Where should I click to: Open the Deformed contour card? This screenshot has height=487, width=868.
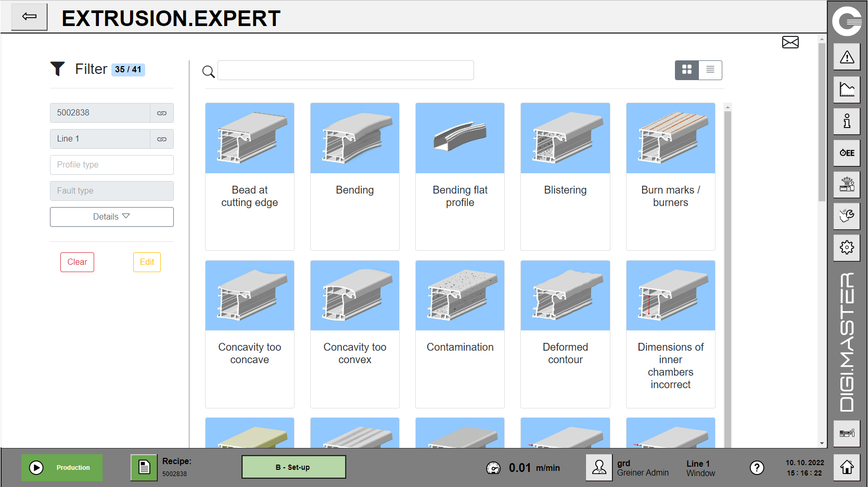coord(565,334)
